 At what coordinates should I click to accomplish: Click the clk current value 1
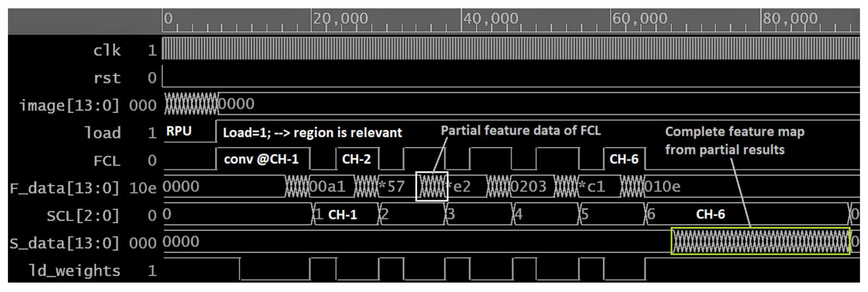click(152, 51)
